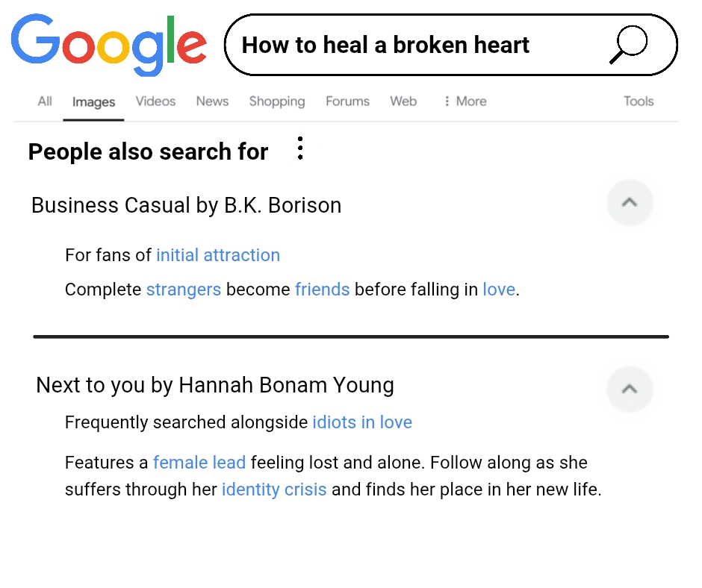The image size is (702, 588).
Task: Follow the female lead link
Action: tap(199, 463)
